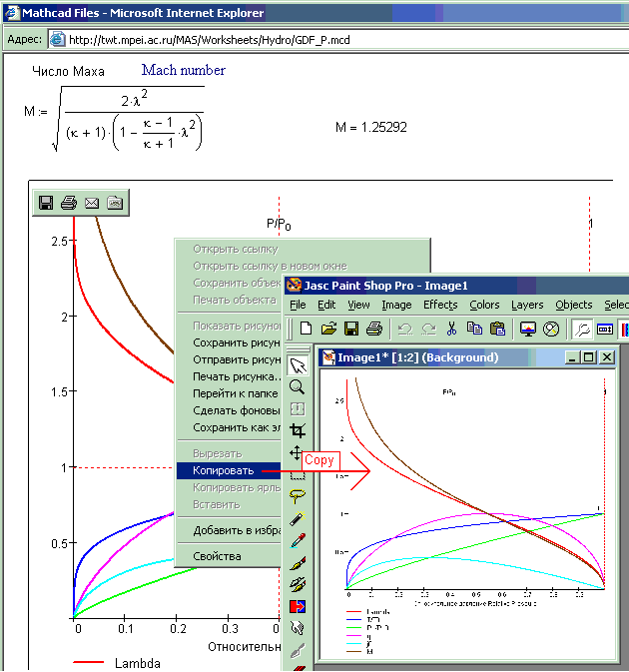The width and height of the screenshot is (629, 672).
Task: Open the Image menu in Paint Shop Pro
Action: (x=396, y=305)
